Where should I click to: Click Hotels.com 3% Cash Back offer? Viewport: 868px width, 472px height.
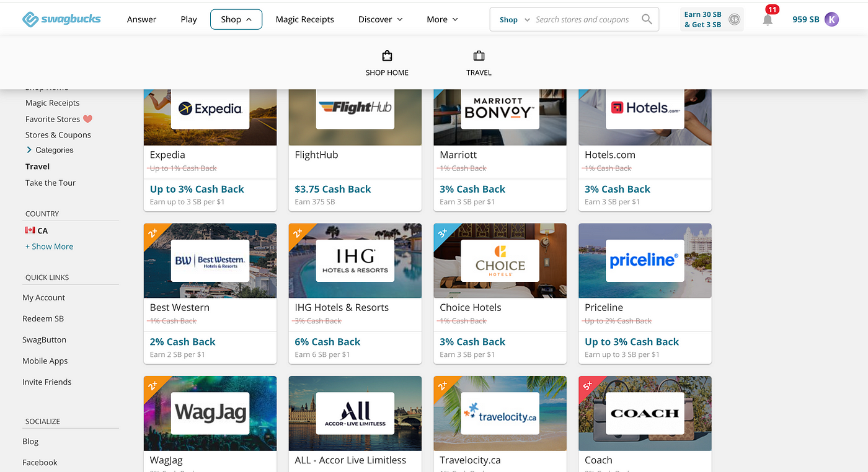(x=618, y=189)
